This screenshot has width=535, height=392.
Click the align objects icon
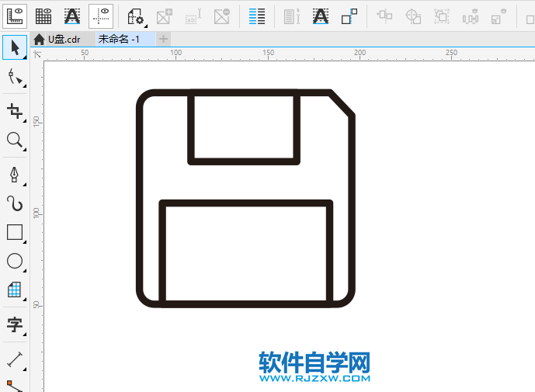pos(384,16)
